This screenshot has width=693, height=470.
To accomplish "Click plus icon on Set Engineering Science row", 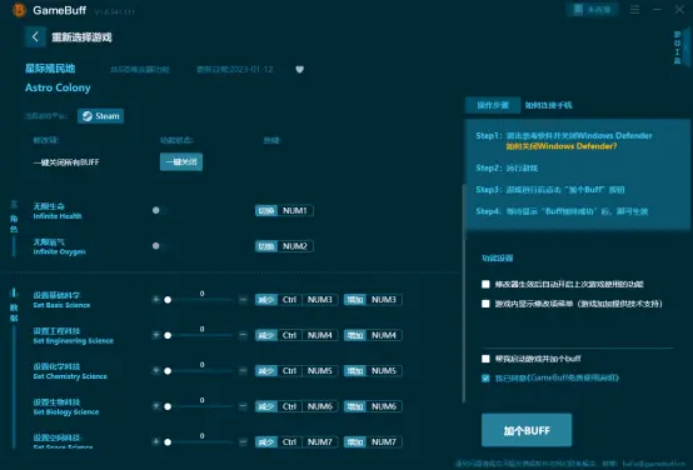I will tap(156, 335).
